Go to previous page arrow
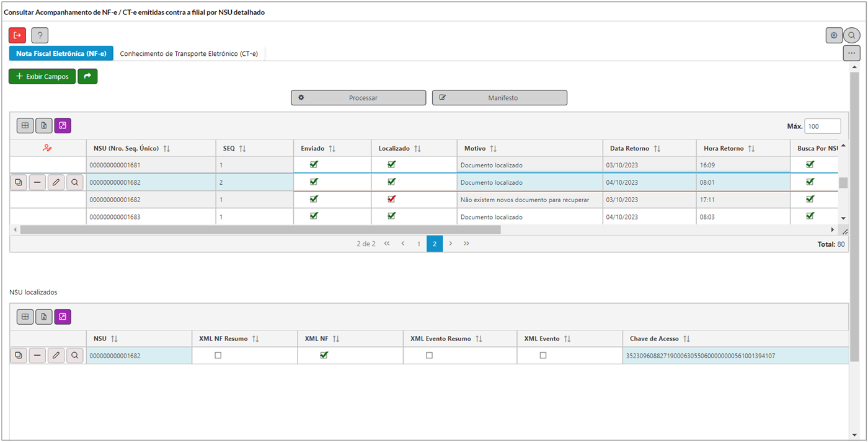The width and height of the screenshot is (868, 442). [403, 244]
